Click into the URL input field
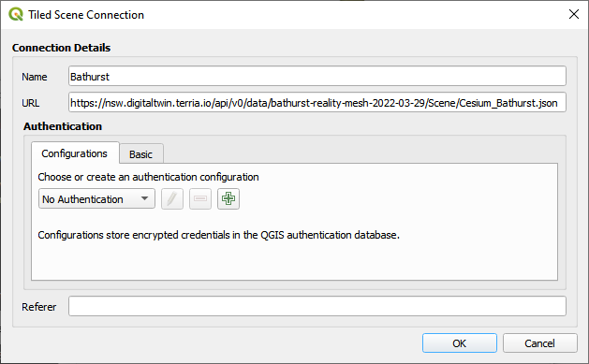 pos(317,102)
